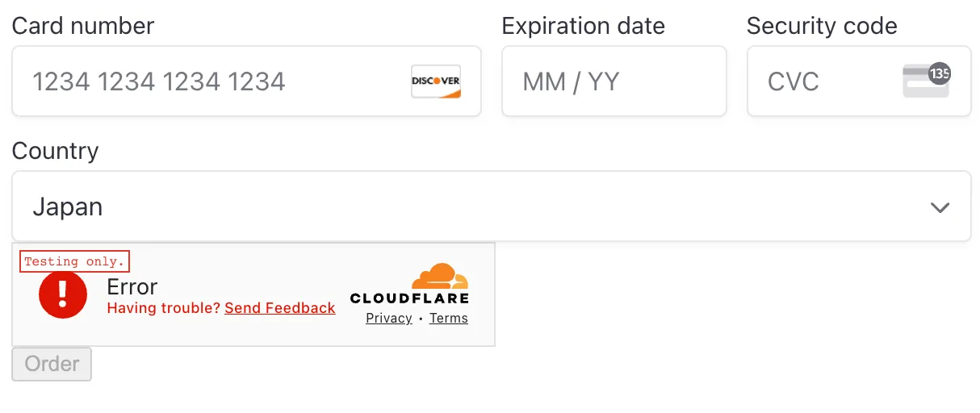Viewport: 980px width, 413px height.
Task: Click the Security code label
Action: coord(822,26)
